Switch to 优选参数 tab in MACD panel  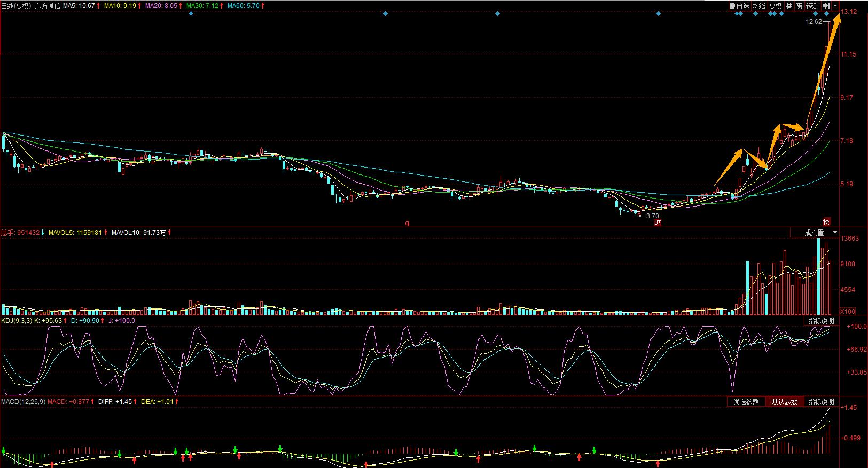746,402
